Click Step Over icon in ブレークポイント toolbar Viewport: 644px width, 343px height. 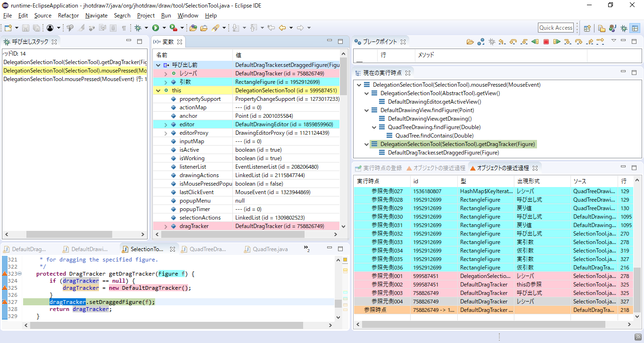578,41
